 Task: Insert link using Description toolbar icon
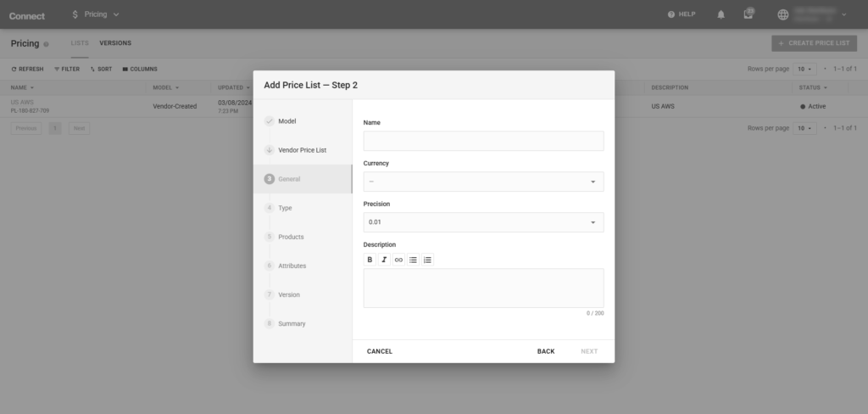(x=398, y=260)
